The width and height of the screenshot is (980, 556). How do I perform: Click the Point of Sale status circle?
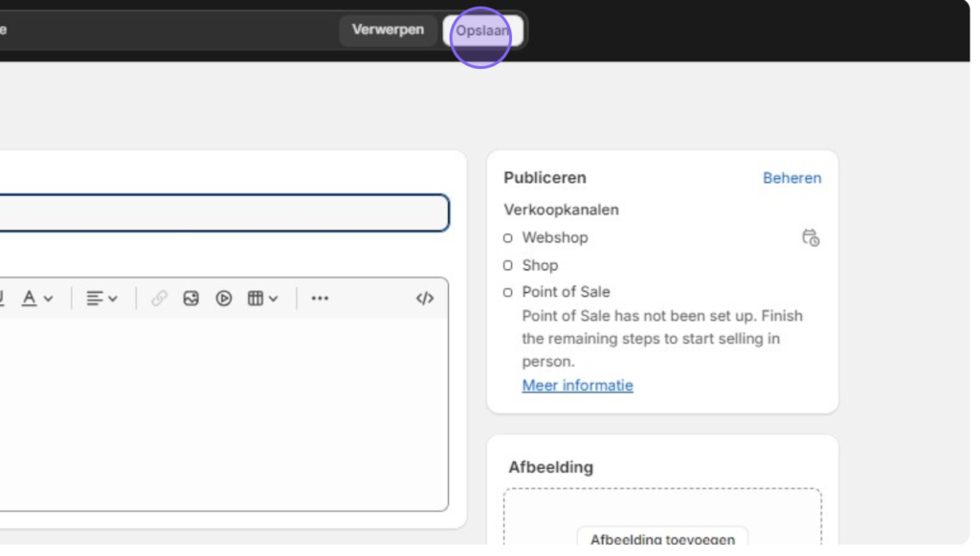click(507, 293)
